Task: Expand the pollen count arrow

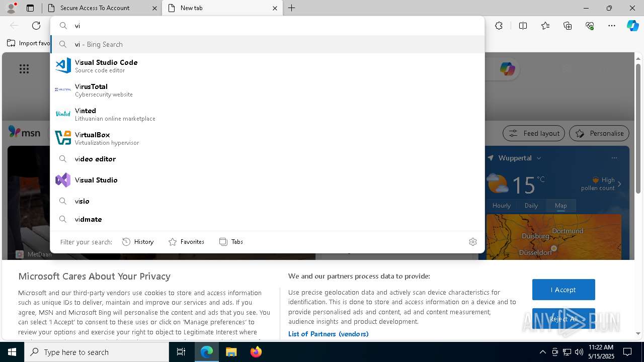Action: click(619, 184)
